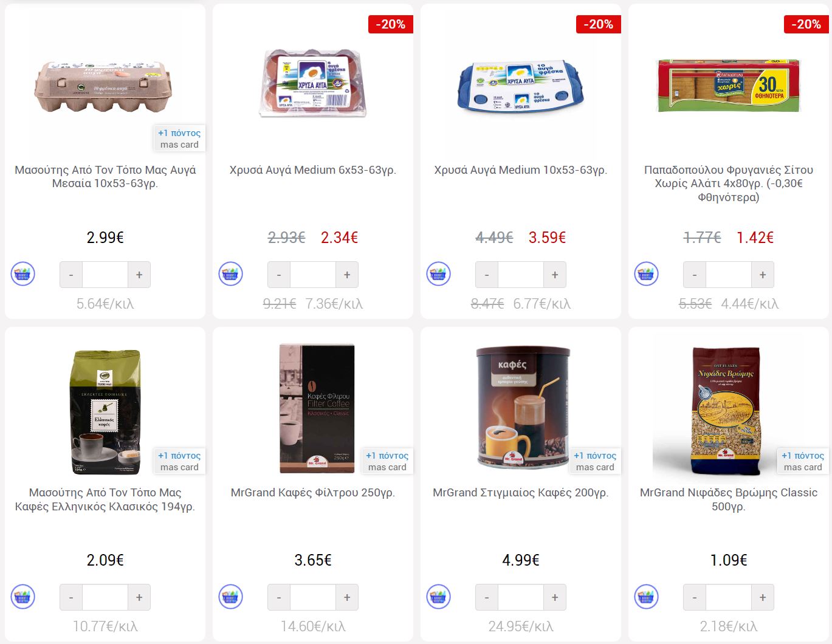This screenshot has height=644, width=832.
Task: Increase quantity of Χρυσά Αυγά Medium 6x53-63γρ.
Action: tap(347, 275)
